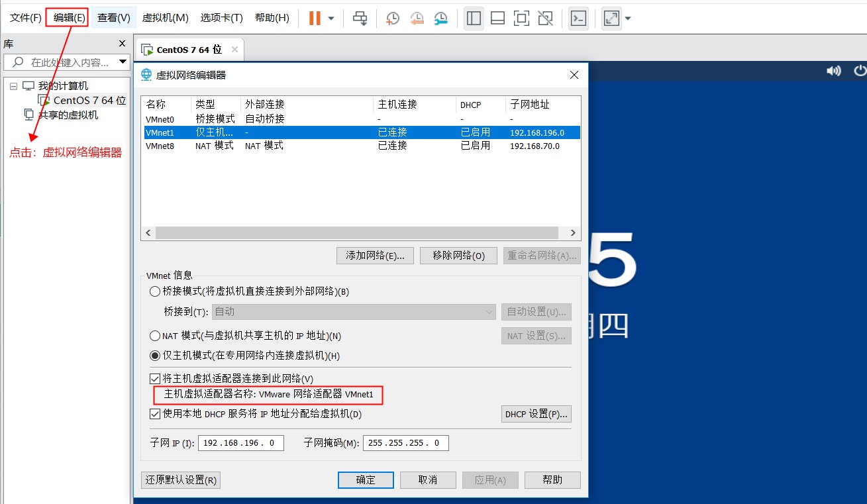Viewport: 867px width, 504px height.
Task: Close the CentOS 7 64 位 tab
Action: point(235,50)
